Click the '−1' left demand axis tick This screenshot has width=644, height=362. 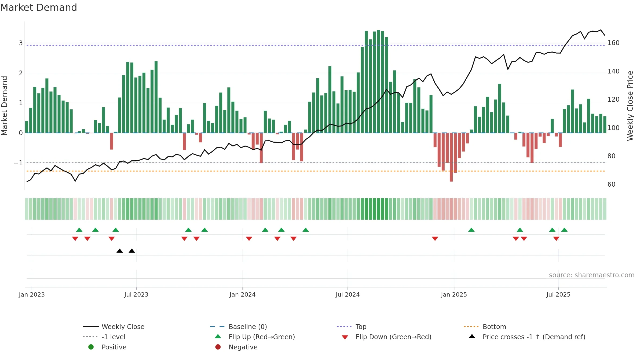(x=18, y=163)
